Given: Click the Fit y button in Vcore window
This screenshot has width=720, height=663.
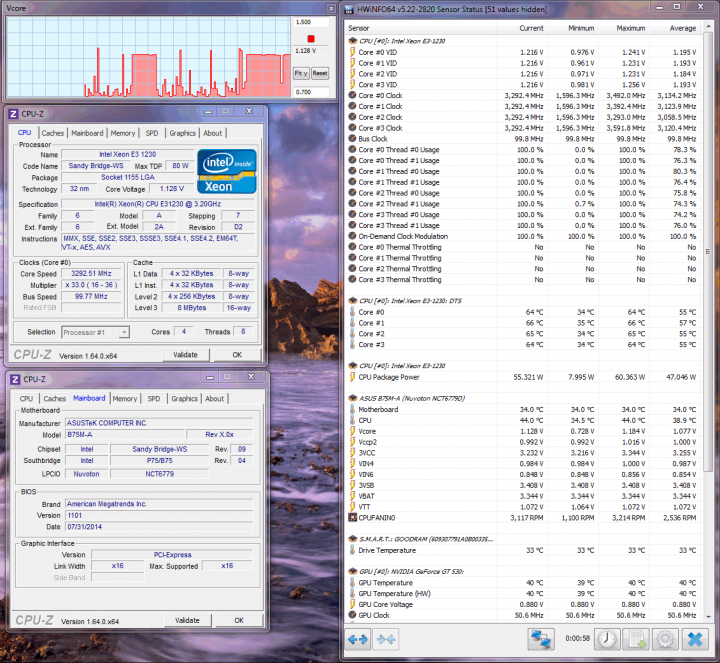Looking at the screenshot, I should 301,73.
